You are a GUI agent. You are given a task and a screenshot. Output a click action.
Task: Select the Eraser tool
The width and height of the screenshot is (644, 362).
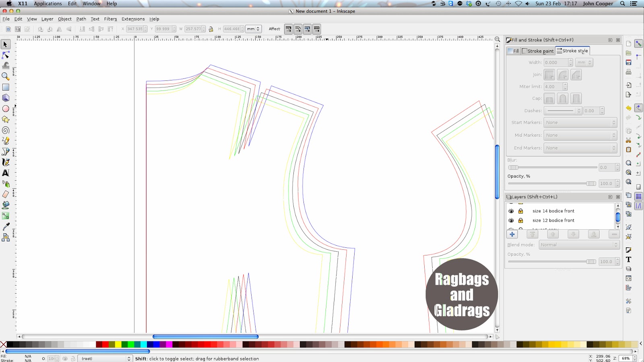pos(6,194)
